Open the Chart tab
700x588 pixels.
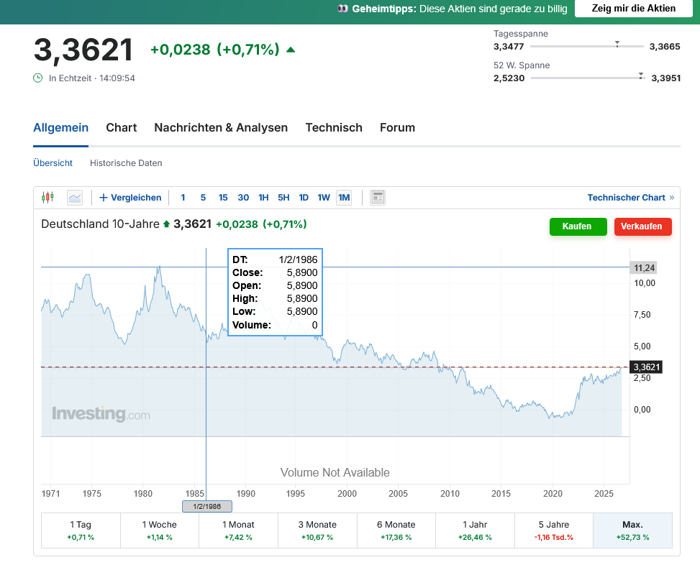[x=122, y=128]
